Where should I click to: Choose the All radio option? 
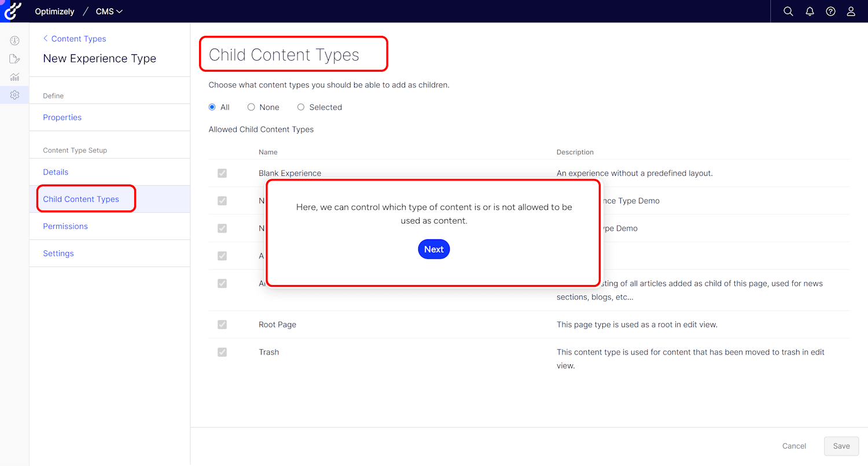point(212,107)
